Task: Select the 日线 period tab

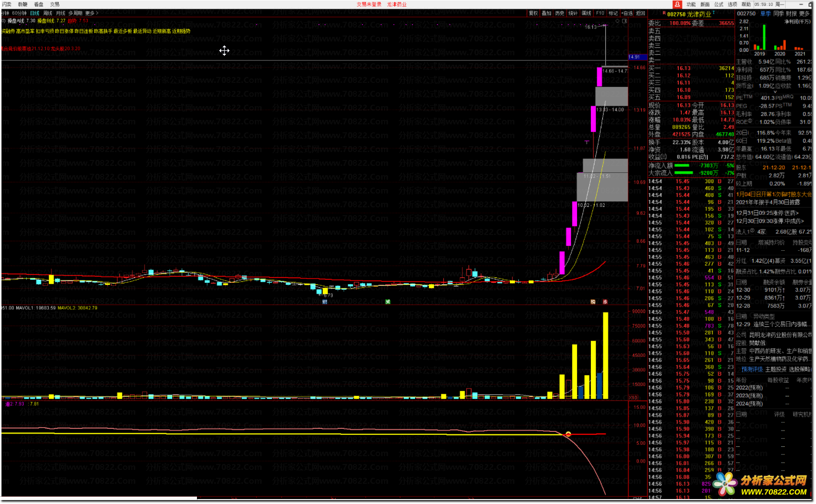Action: coord(35,13)
